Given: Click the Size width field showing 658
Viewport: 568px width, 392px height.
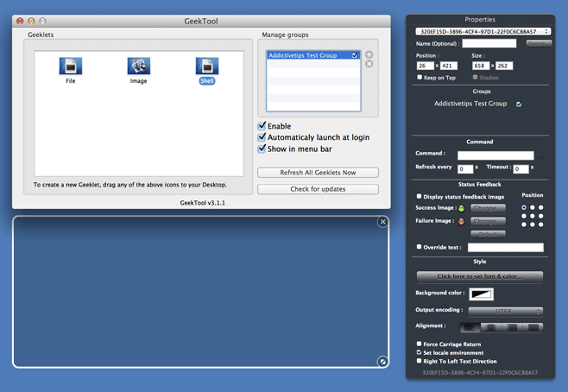Looking at the screenshot, I should pos(481,66).
